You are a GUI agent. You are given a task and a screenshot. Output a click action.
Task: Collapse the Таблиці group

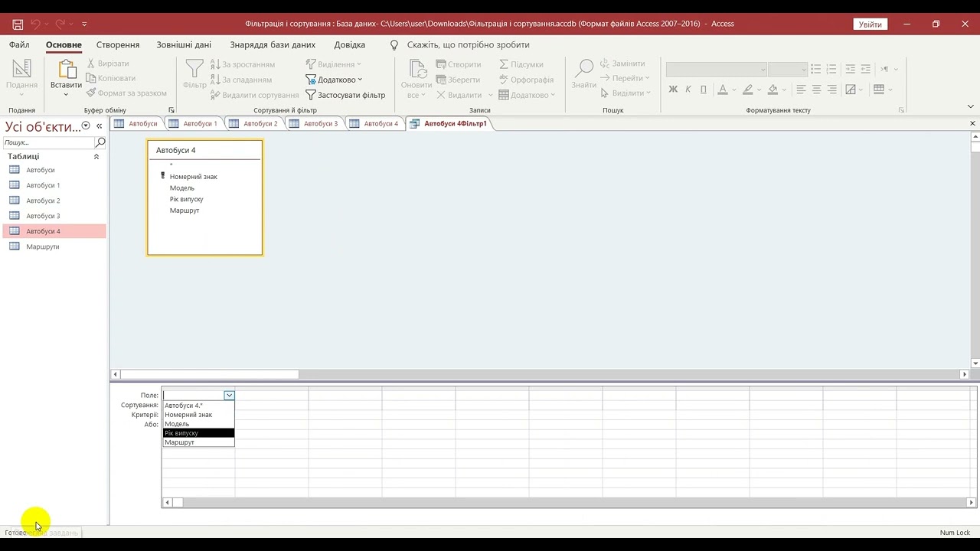pos(96,156)
